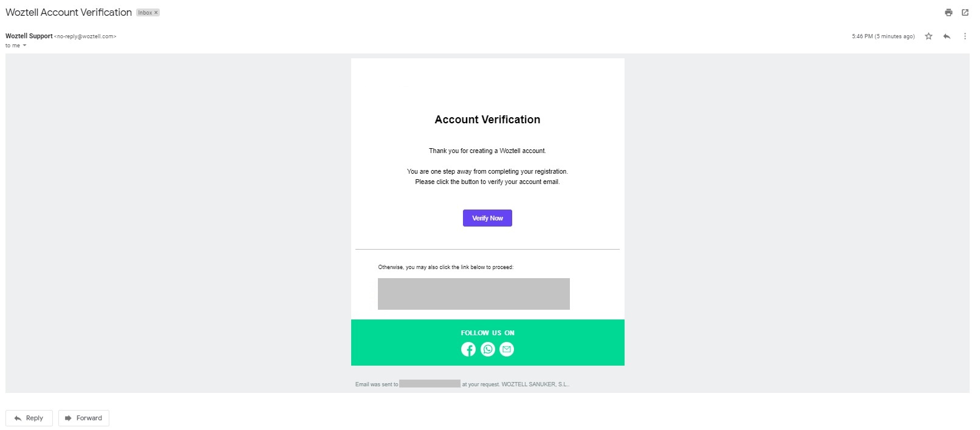This screenshot has width=980, height=430.
Task: Star the Woztell verification email
Action: tap(928, 36)
